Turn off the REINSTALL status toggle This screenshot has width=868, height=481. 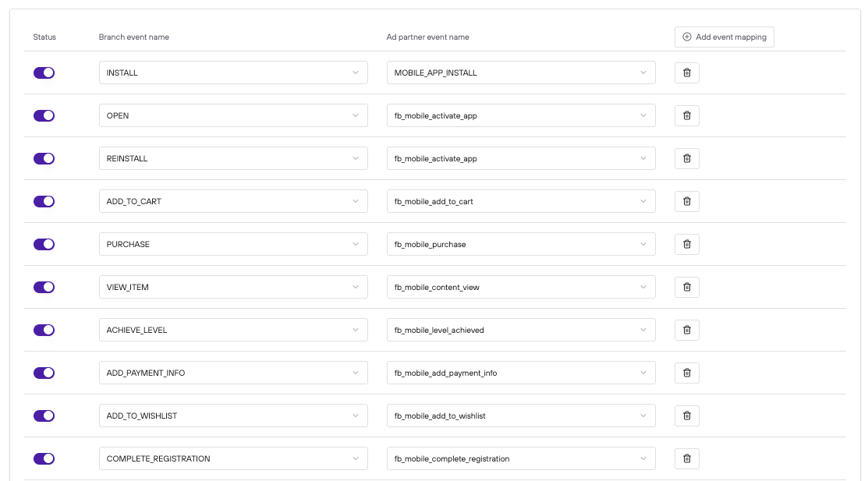(44, 158)
